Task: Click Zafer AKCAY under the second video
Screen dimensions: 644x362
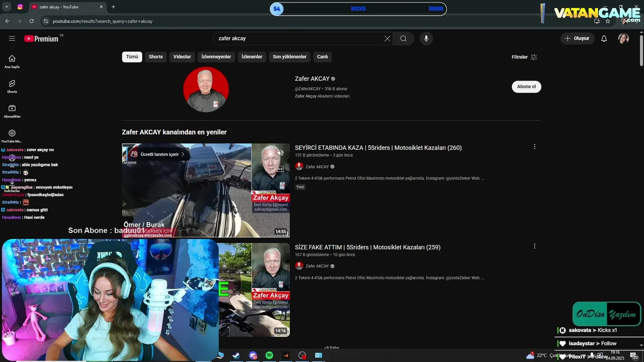Action: 317,266
